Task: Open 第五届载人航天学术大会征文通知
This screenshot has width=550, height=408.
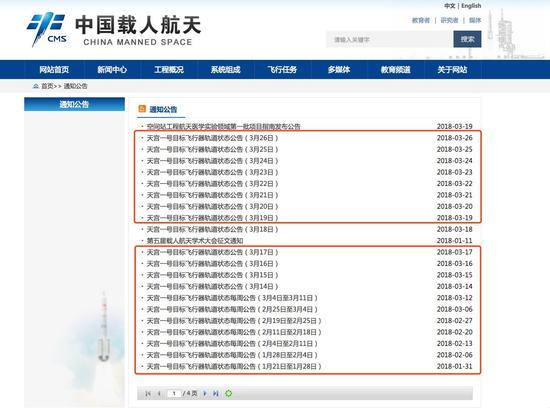Action: [195, 241]
